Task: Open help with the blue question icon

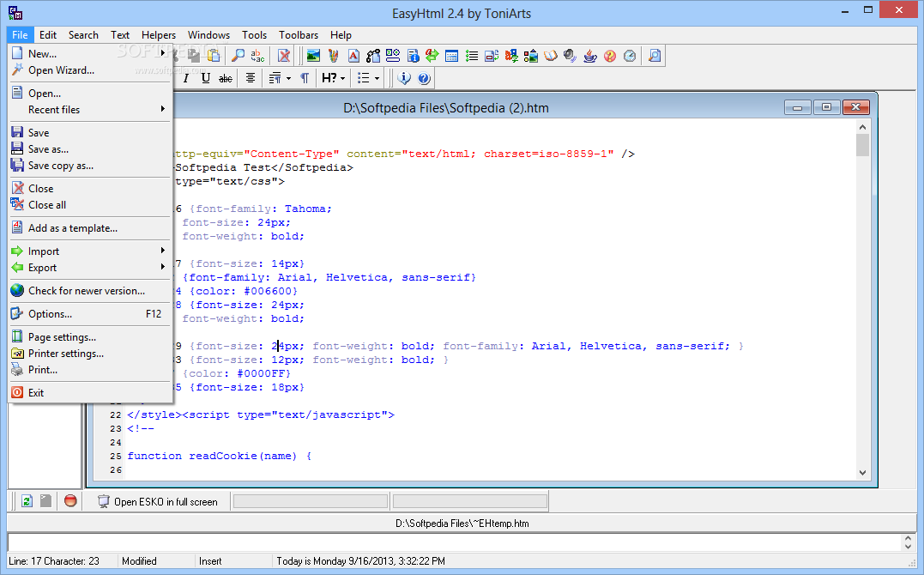Action: tap(425, 78)
